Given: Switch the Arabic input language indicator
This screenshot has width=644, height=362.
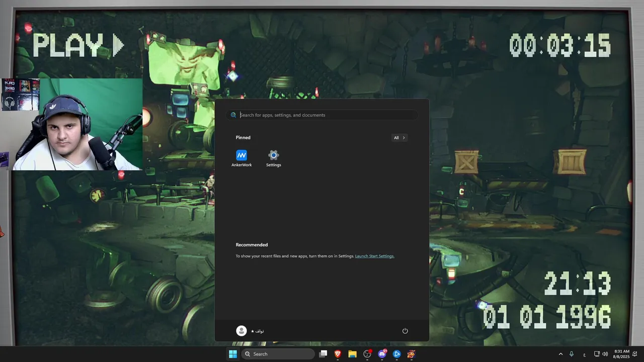Looking at the screenshot, I should pos(584,354).
